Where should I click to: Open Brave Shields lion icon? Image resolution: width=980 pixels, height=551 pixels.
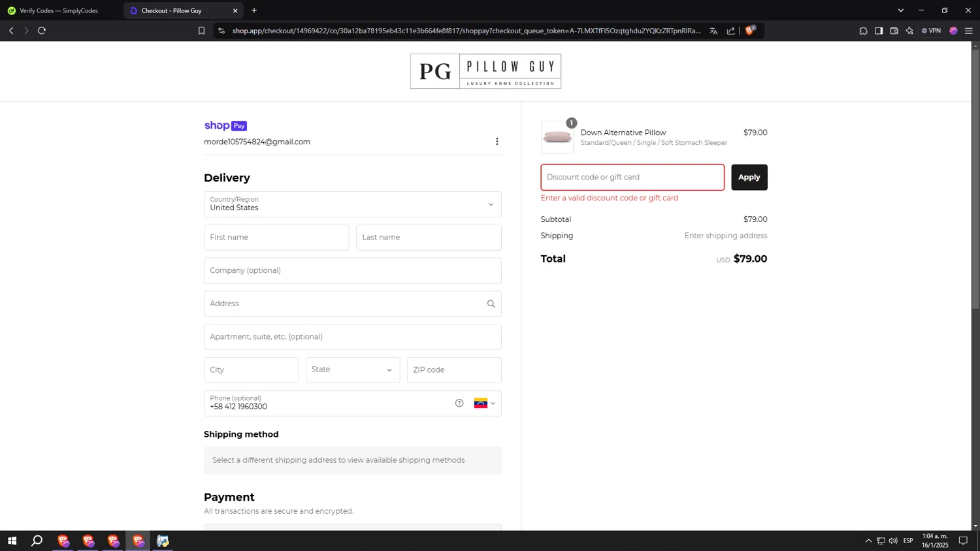pos(750,30)
